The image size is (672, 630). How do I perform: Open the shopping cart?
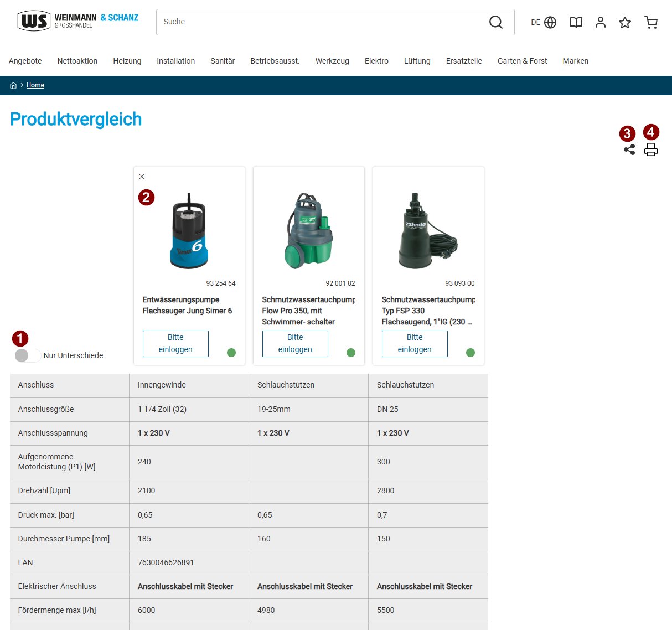(x=651, y=22)
